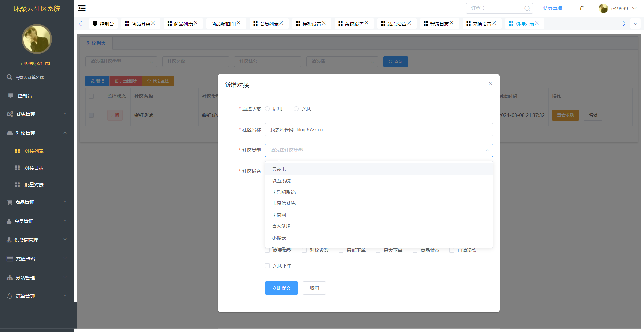The width and height of the screenshot is (644, 332).
Task: Open the tab options dropdown chevron
Action: (x=635, y=23)
